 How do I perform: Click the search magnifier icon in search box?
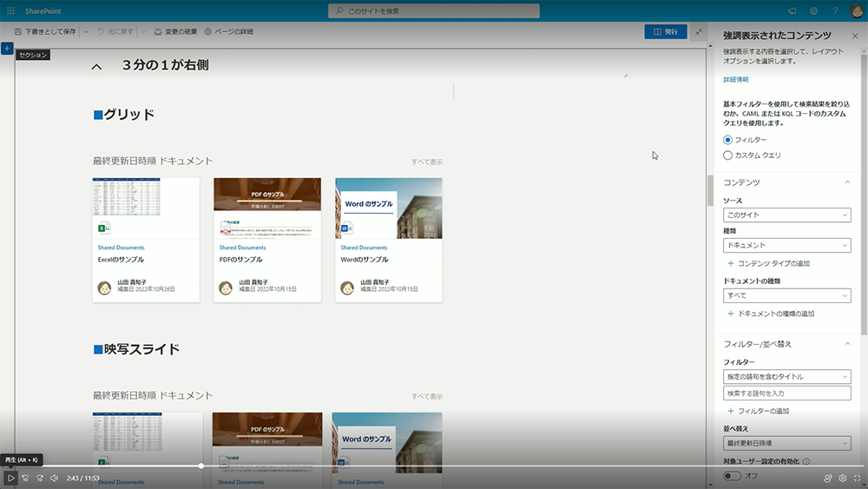click(x=339, y=10)
